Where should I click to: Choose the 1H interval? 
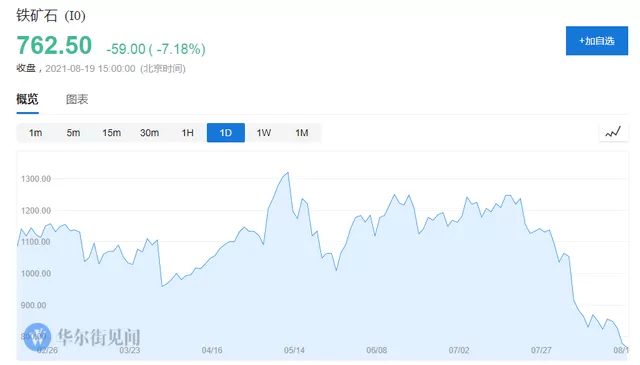tap(187, 133)
